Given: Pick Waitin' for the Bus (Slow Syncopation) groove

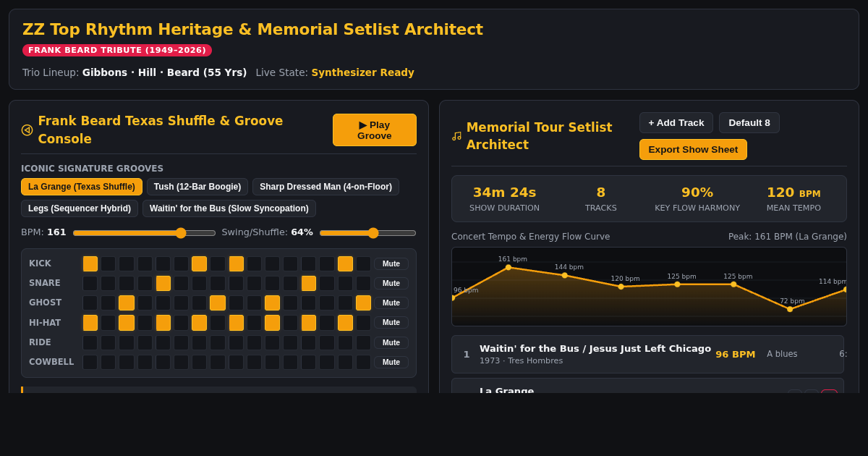Looking at the screenshot, I should coord(229,208).
